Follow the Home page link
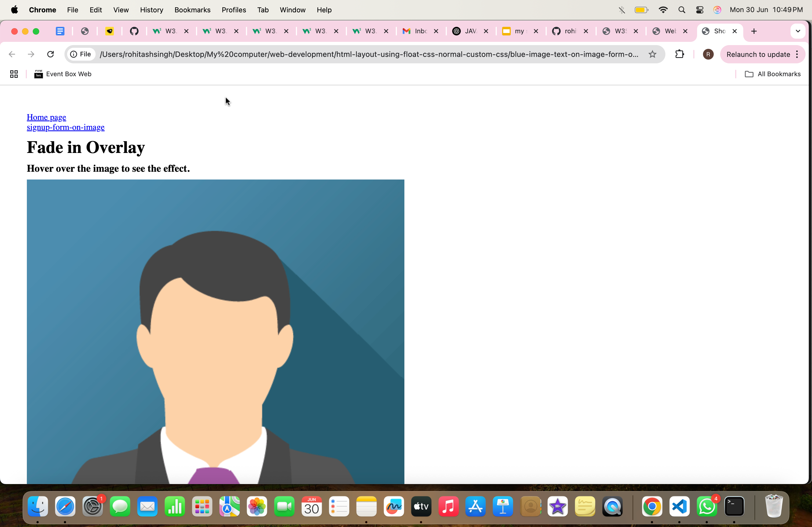Screen dimensions: 812x527 [46, 117]
